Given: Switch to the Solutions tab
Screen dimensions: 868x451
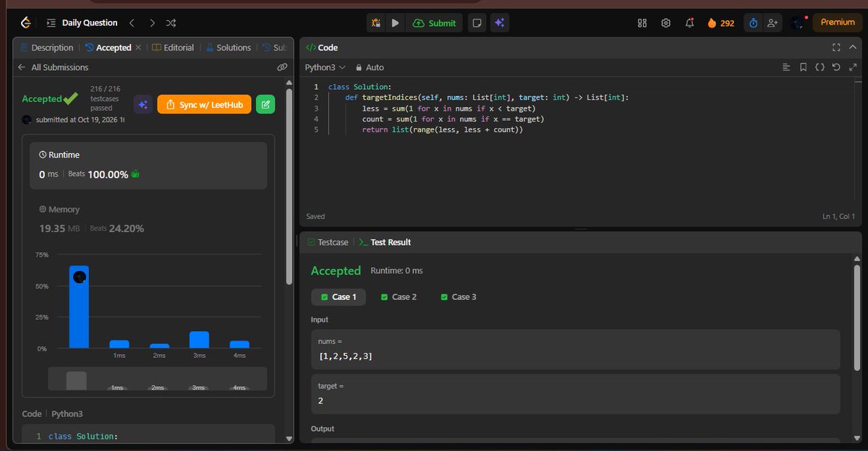Looking at the screenshot, I should point(228,48).
